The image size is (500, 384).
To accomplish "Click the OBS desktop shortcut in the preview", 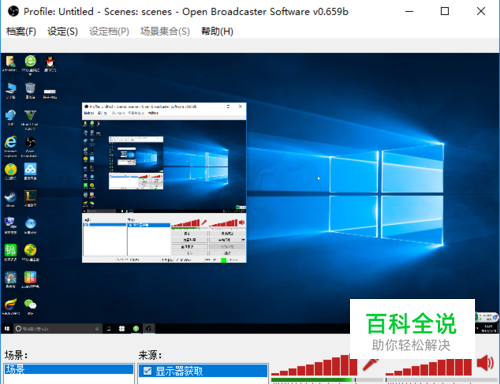I will click(x=30, y=142).
